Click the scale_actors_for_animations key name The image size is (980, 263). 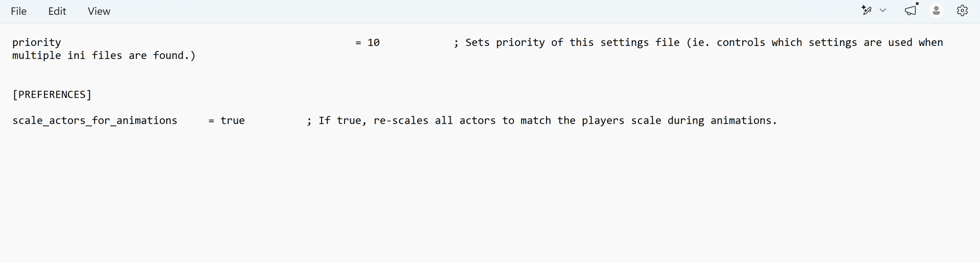95,121
